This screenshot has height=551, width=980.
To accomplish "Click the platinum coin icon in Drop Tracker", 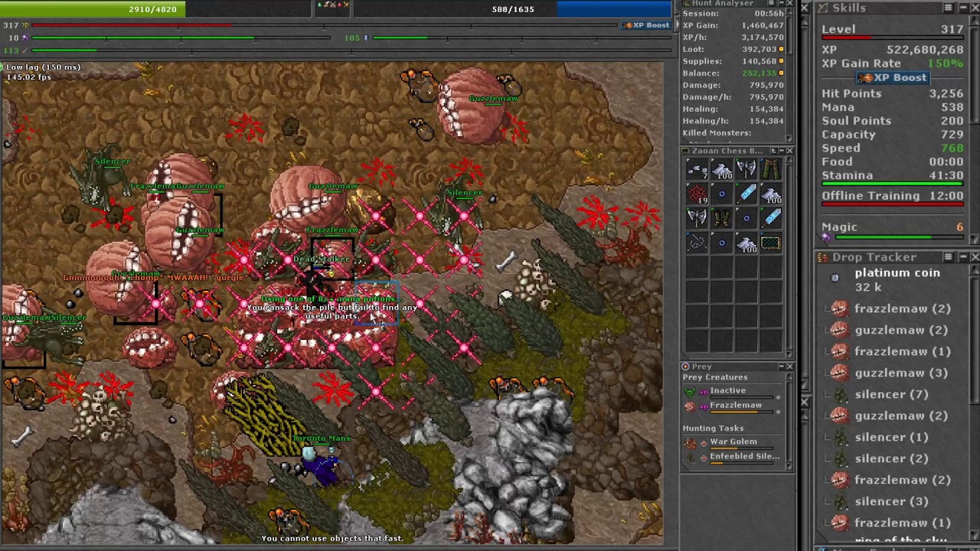I will tap(835, 277).
